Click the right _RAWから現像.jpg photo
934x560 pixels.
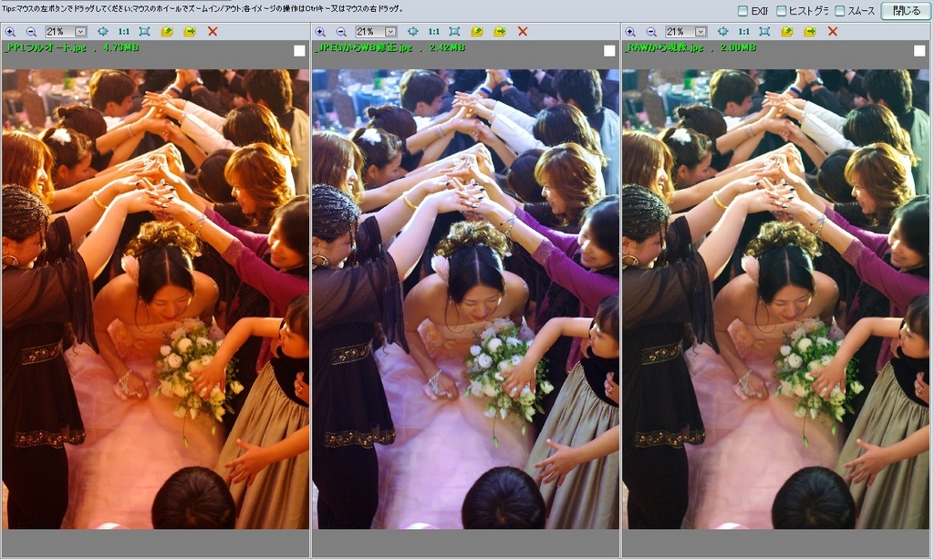point(775,299)
